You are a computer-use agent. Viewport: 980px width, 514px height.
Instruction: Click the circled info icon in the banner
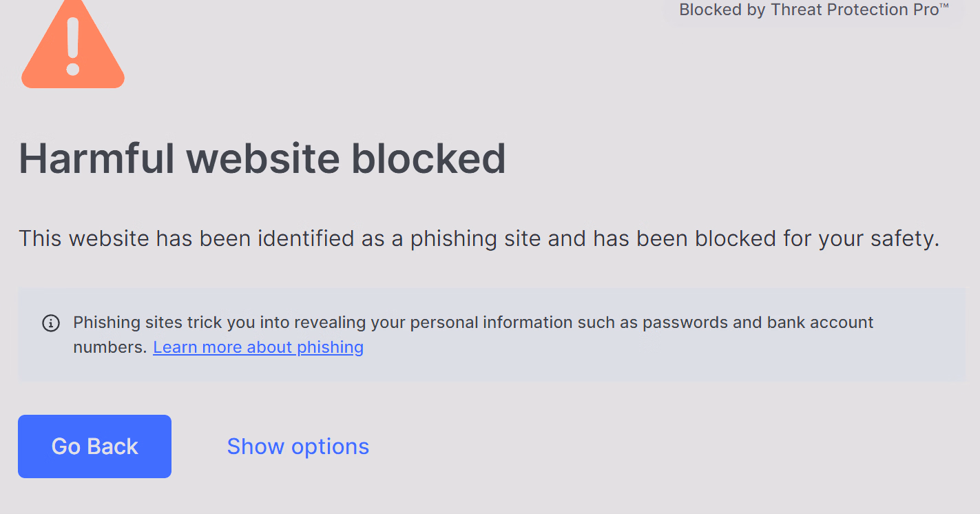[51, 322]
